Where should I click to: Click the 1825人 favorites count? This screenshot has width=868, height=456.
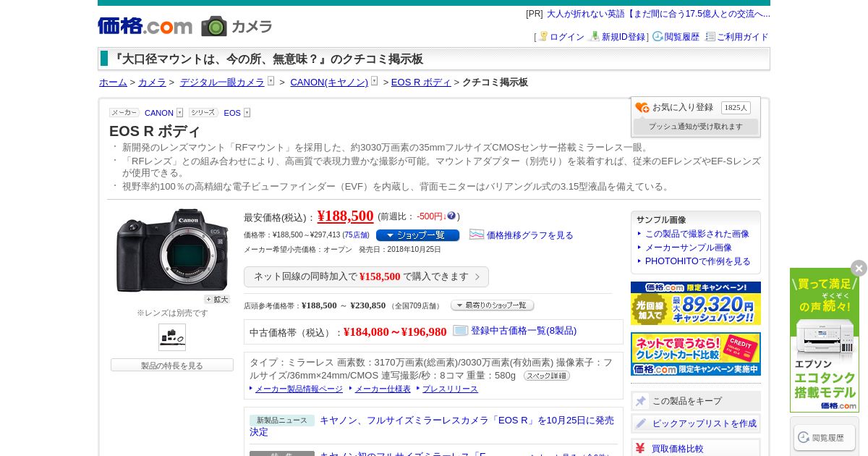pyautogui.click(x=736, y=108)
